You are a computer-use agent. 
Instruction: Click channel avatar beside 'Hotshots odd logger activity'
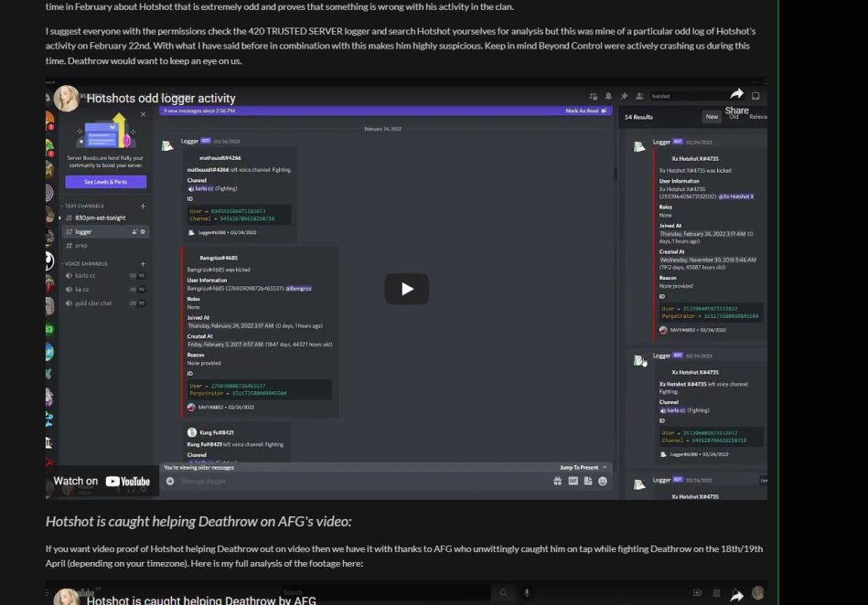[67, 99]
